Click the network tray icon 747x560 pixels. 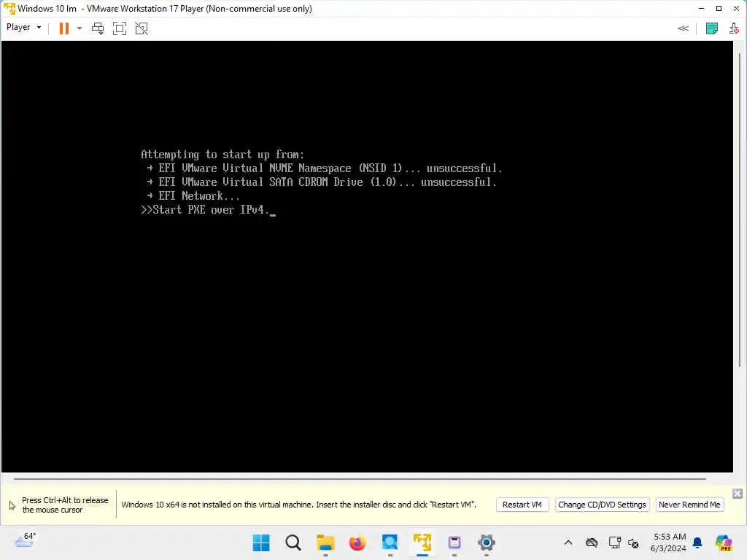(x=614, y=542)
